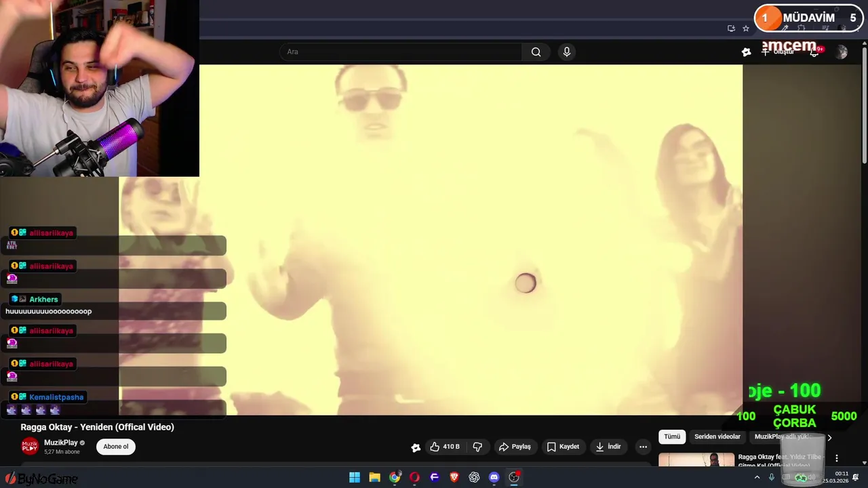Click the Oluştur create button
Screen dimensions: 868x488
click(x=778, y=52)
